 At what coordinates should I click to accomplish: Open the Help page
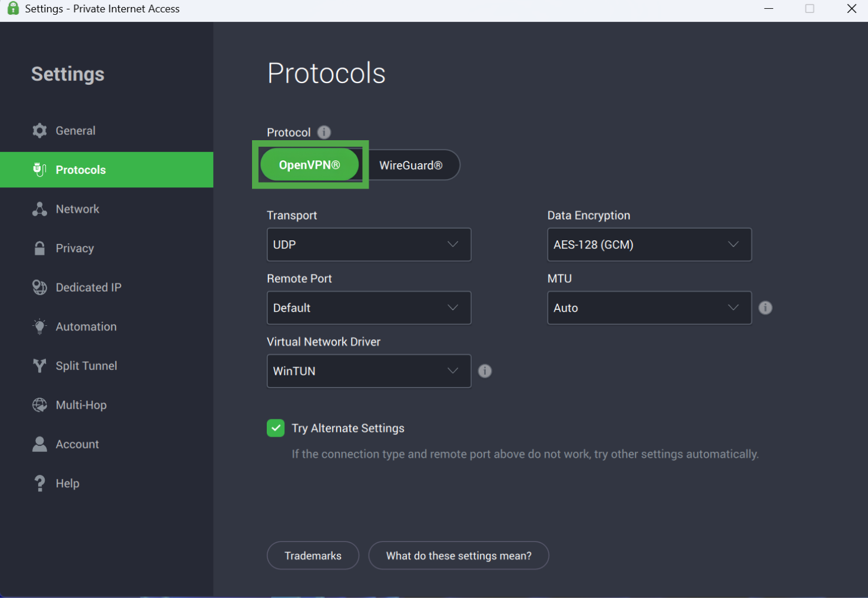(107, 483)
